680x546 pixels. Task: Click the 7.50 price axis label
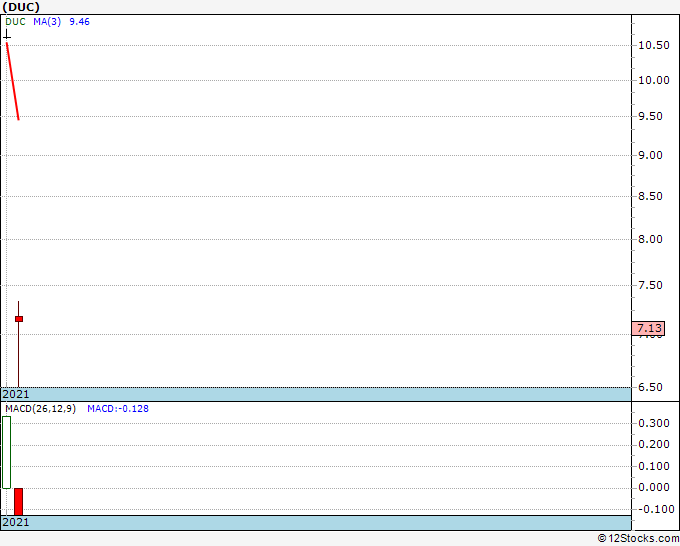(x=650, y=285)
